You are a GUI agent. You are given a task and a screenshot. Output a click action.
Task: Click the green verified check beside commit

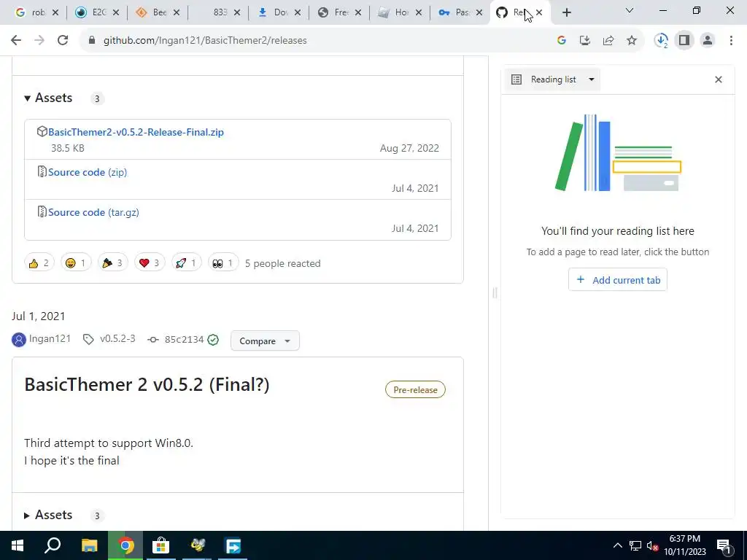[x=214, y=340]
